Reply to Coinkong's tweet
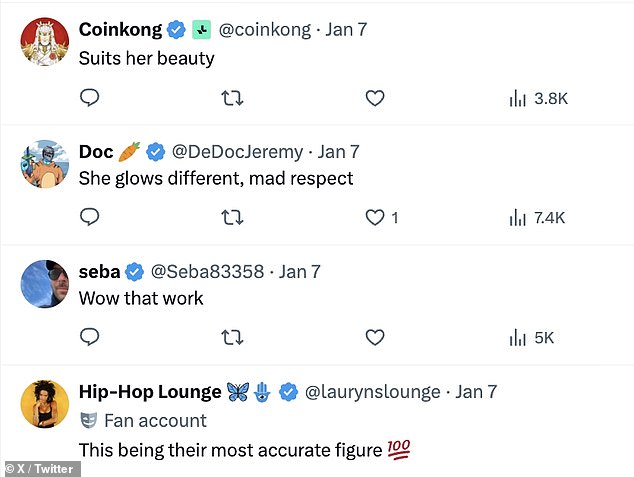The height and width of the screenshot is (477, 634). click(x=89, y=98)
